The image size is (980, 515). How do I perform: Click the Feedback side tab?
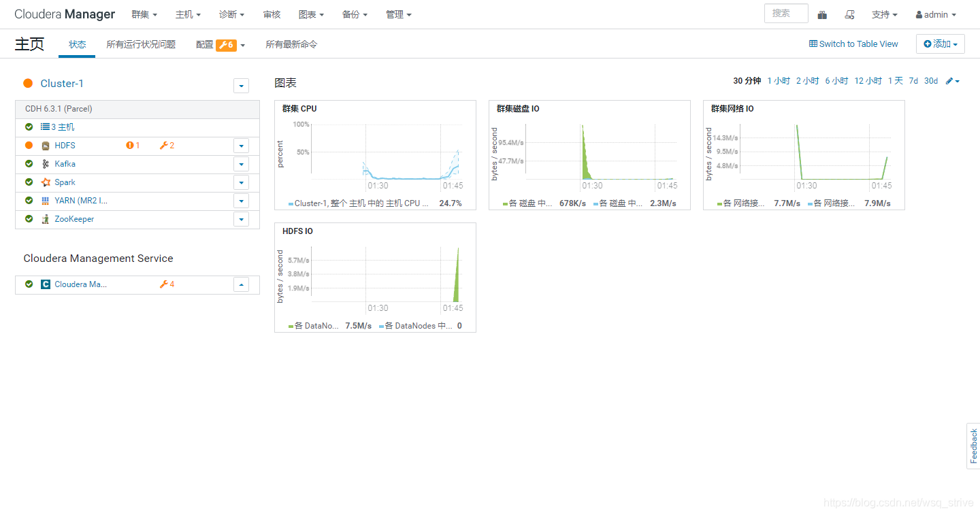pyautogui.click(x=973, y=446)
